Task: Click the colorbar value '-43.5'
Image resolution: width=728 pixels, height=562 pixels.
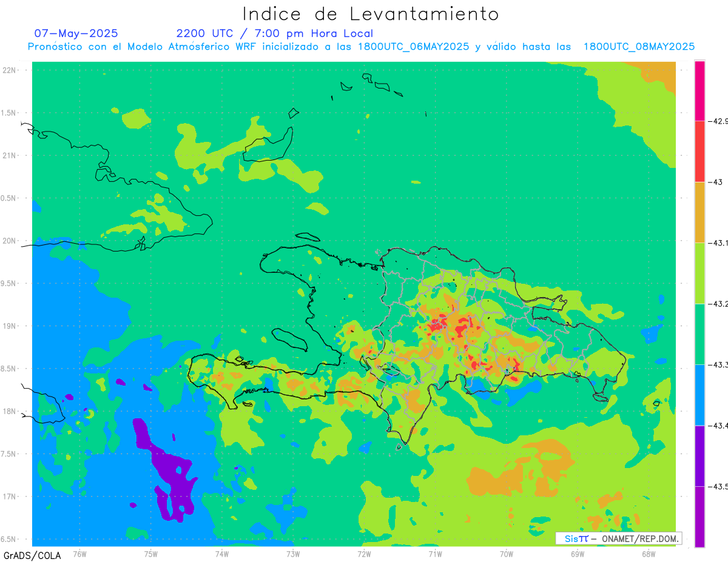Action: pyautogui.click(x=718, y=487)
